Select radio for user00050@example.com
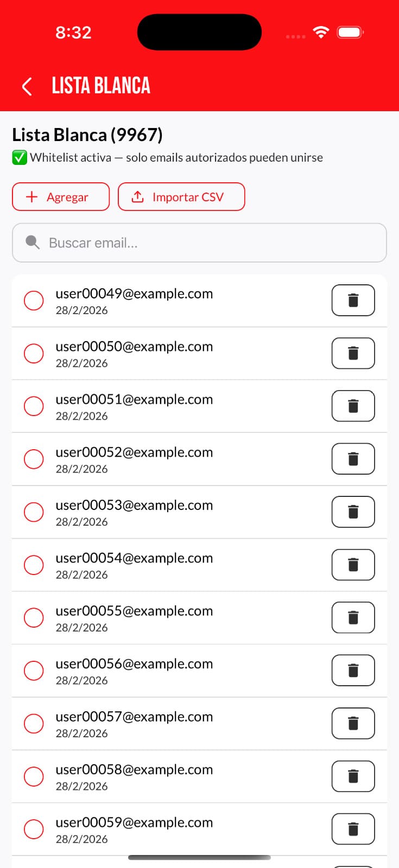399x868 pixels. click(x=34, y=353)
